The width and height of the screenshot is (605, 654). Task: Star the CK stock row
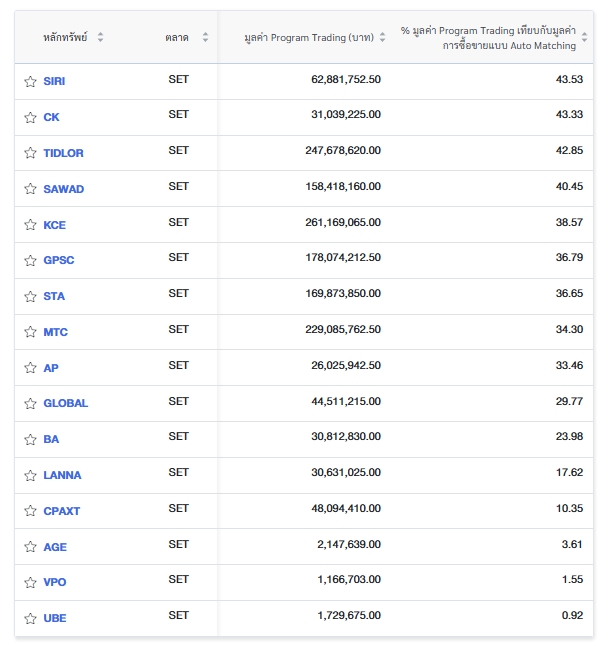(x=30, y=118)
